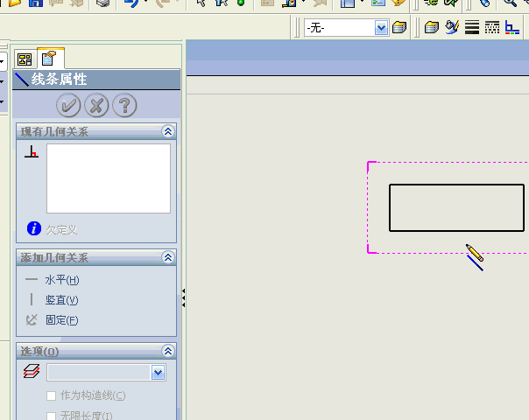Screen dimensions: 529x420
Task: Click Layer Properties icon on line format toolbar
Action: pos(432,27)
